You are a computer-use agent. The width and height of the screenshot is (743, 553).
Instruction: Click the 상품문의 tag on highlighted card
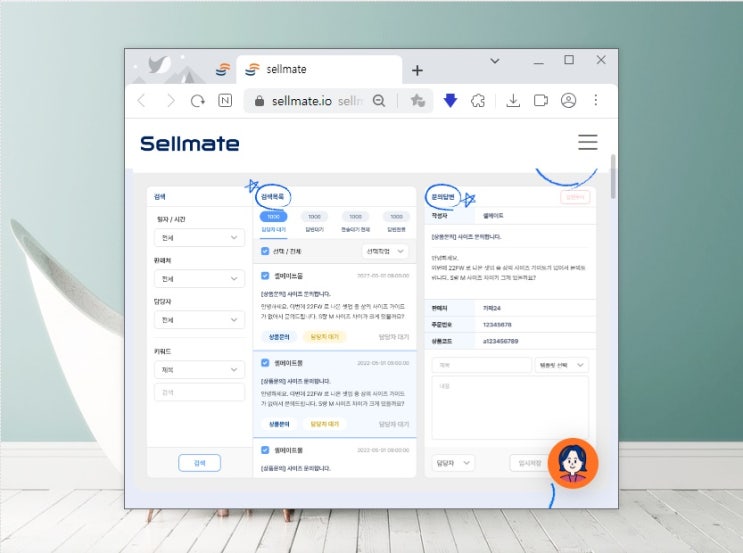click(279, 424)
